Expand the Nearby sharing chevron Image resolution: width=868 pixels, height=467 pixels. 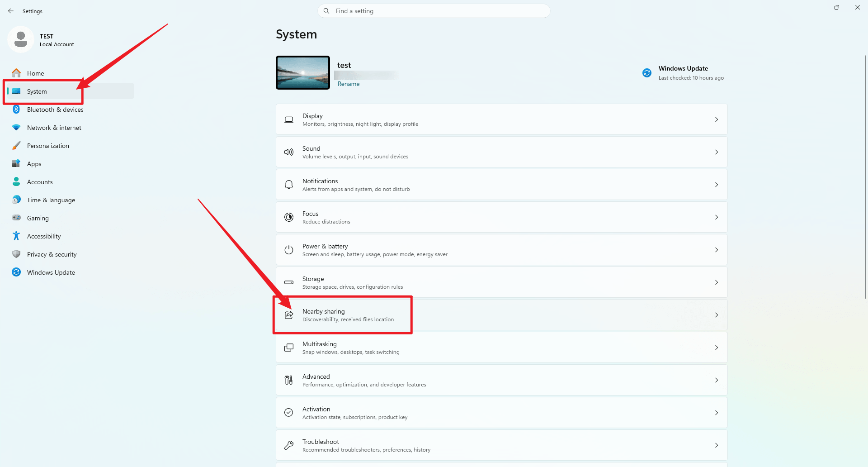pos(717,315)
